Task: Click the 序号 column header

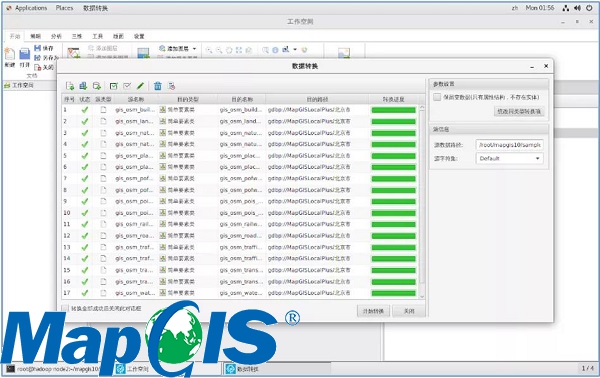Action: tap(69, 99)
